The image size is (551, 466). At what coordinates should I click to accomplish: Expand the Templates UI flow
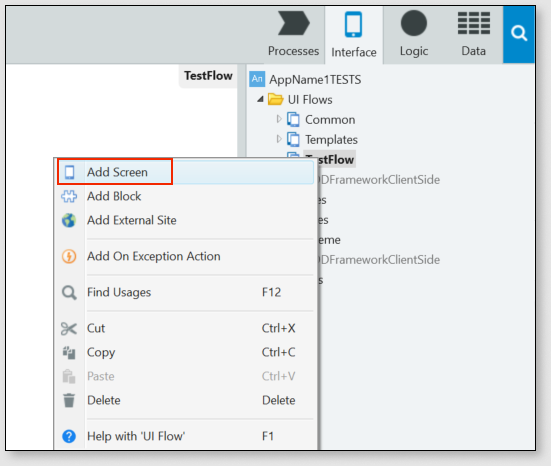coord(279,139)
